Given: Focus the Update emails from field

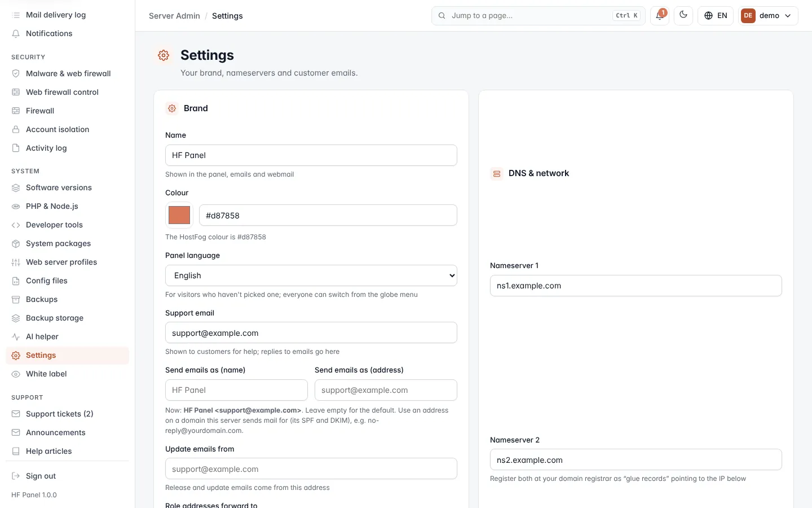Looking at the screenshot, I should [x=311, y=468].
